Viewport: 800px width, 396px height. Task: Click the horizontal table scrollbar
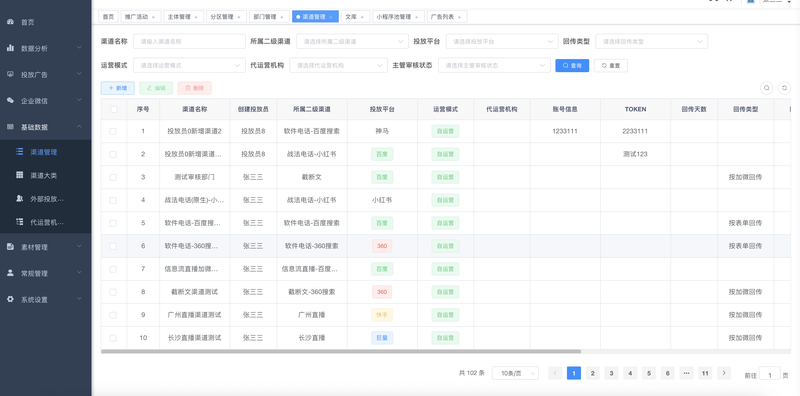pyautogui.click(x=341, y=352)
